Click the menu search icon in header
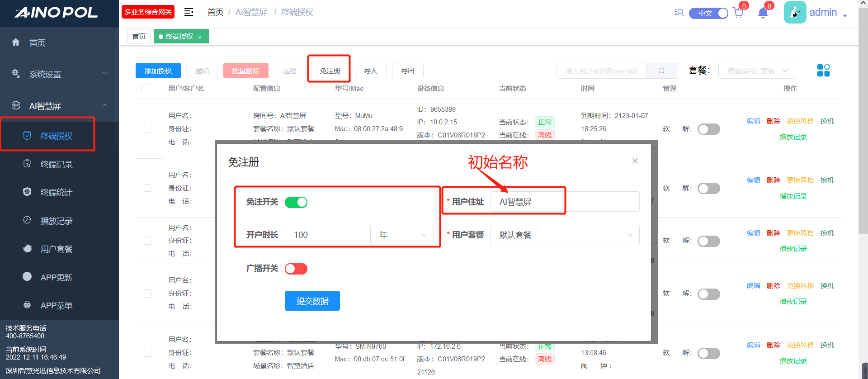The image size is (868, 379). 679,13
